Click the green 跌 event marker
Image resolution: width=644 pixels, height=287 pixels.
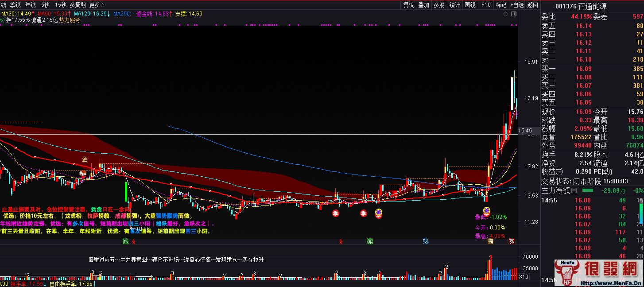tap(126, 241)
